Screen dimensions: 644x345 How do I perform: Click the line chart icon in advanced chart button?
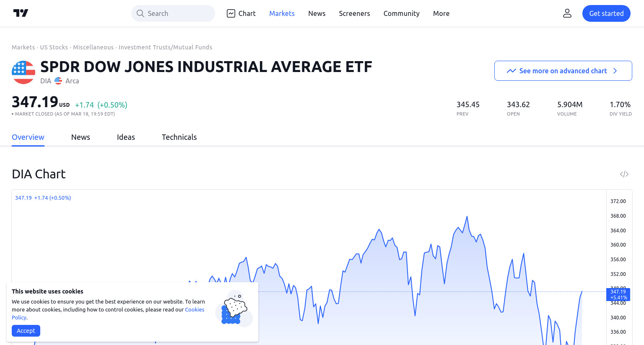click(511, 71)
